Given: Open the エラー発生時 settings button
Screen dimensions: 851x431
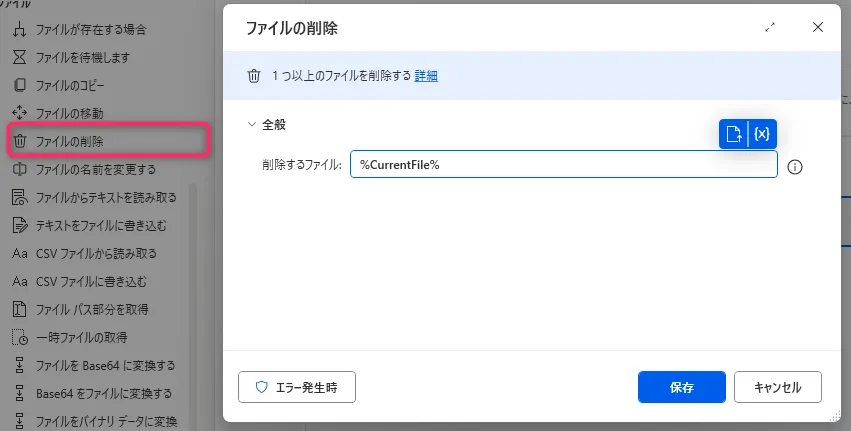Looking at the screenshot, I should click(x=297, y=386).
